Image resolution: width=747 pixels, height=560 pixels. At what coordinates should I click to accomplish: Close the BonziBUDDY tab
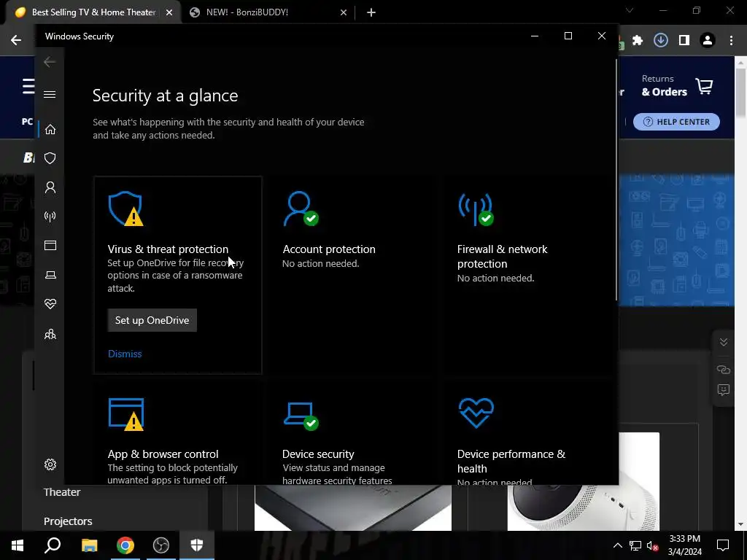(x=344, y=13)
